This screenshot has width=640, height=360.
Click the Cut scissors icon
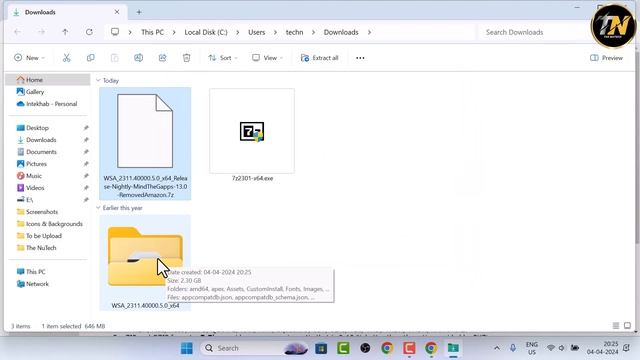pyautogui.click(x=67, y=58)
